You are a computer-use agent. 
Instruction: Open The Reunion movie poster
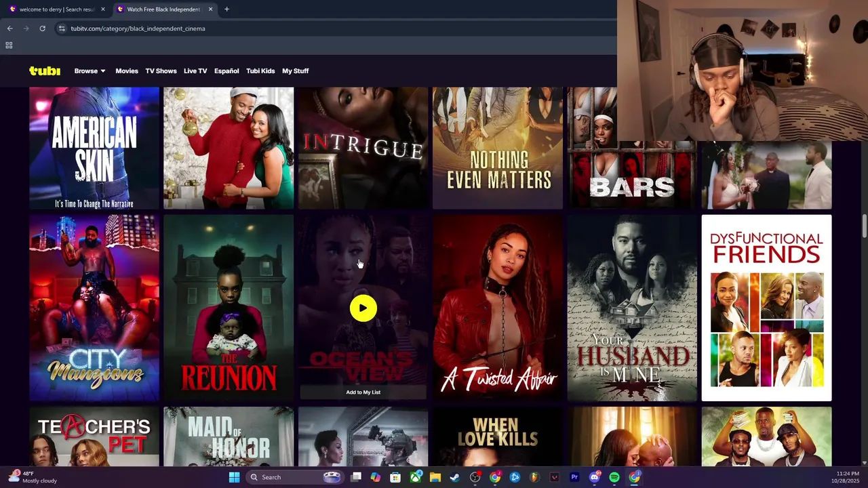pyautogui.click(x=229, y=308)
